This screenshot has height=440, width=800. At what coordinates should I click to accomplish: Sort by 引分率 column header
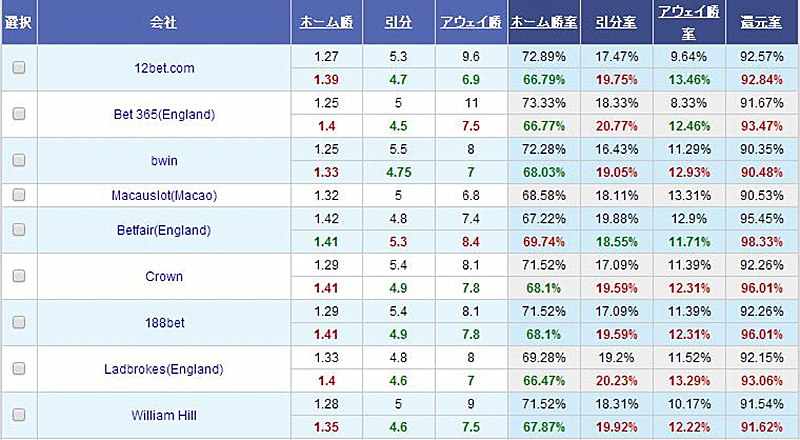616,22
